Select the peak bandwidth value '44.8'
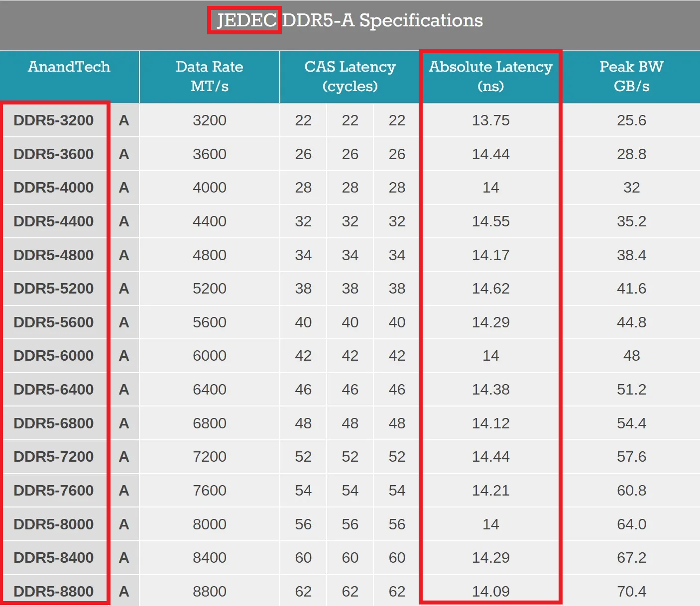700x606 pixels. (x=631, y=322)
